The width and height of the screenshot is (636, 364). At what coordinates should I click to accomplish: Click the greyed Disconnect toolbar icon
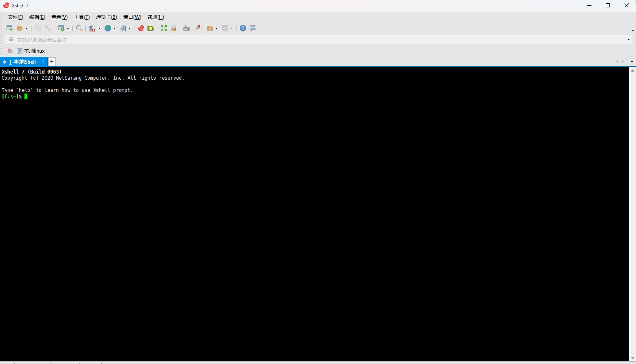tap(48, 28)
